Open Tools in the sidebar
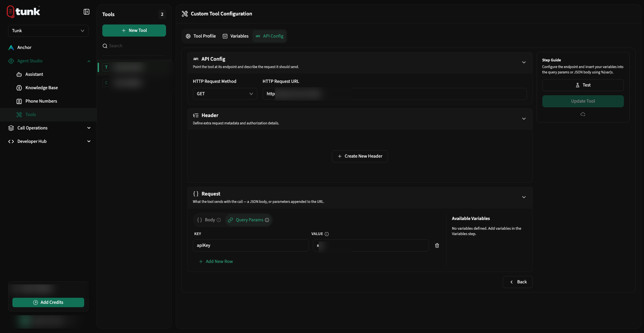 click(48, 115)
